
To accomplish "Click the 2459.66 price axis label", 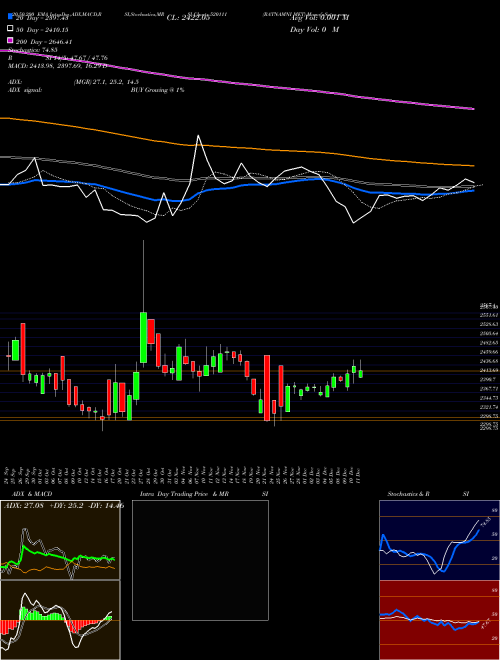I will click(487, 352).
